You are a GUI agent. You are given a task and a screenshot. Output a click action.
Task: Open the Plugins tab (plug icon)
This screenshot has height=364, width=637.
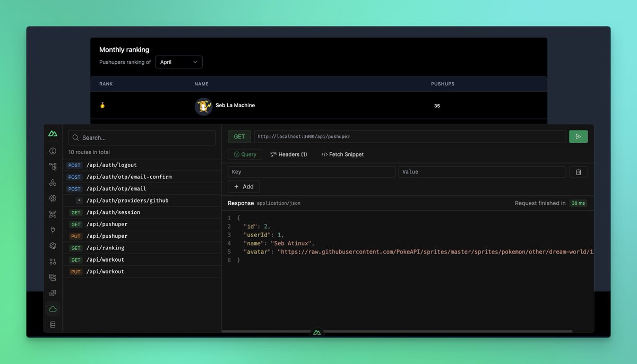click(53, 230)
